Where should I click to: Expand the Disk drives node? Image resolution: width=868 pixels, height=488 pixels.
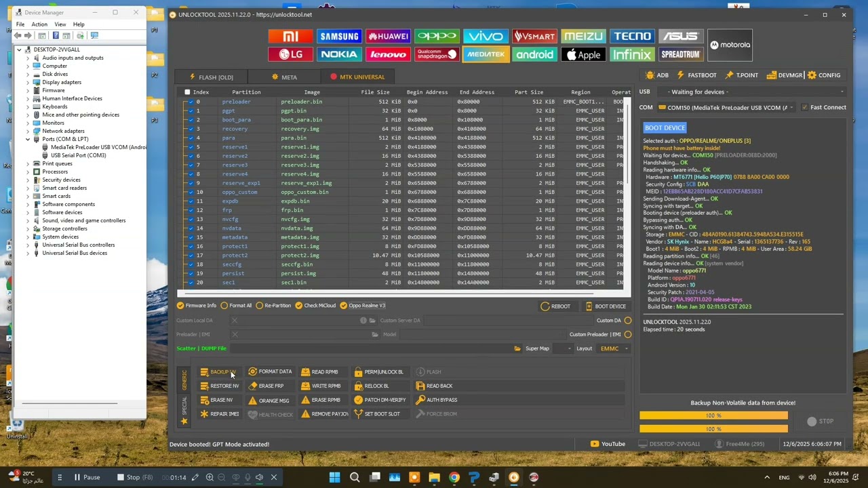[28, 74]
